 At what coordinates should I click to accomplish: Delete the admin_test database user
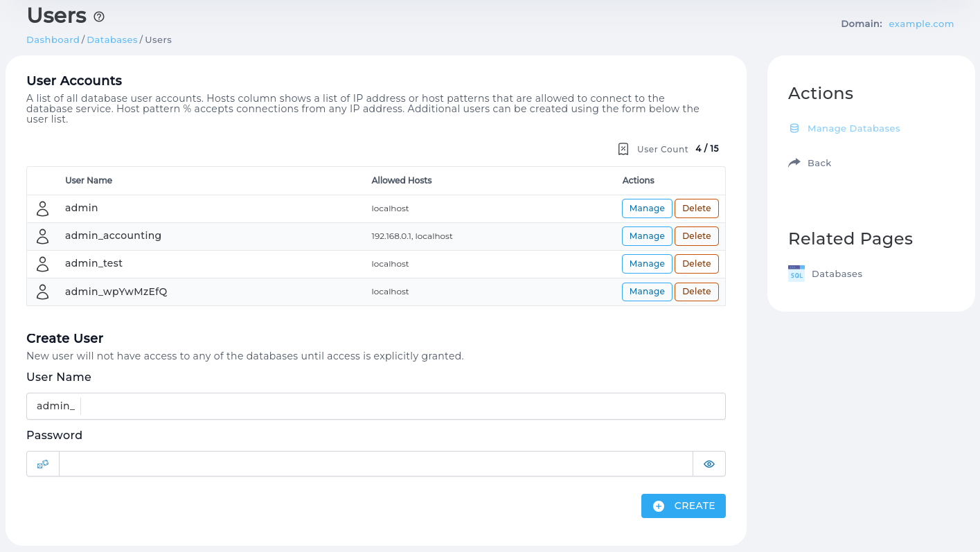[696, 264]
